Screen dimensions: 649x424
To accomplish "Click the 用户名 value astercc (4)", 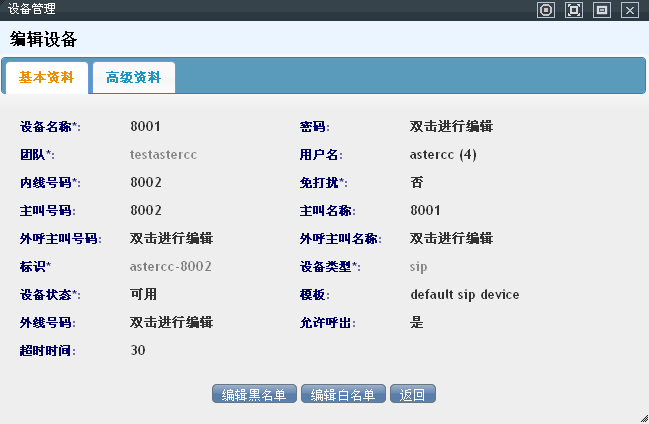I will (443, 155).
